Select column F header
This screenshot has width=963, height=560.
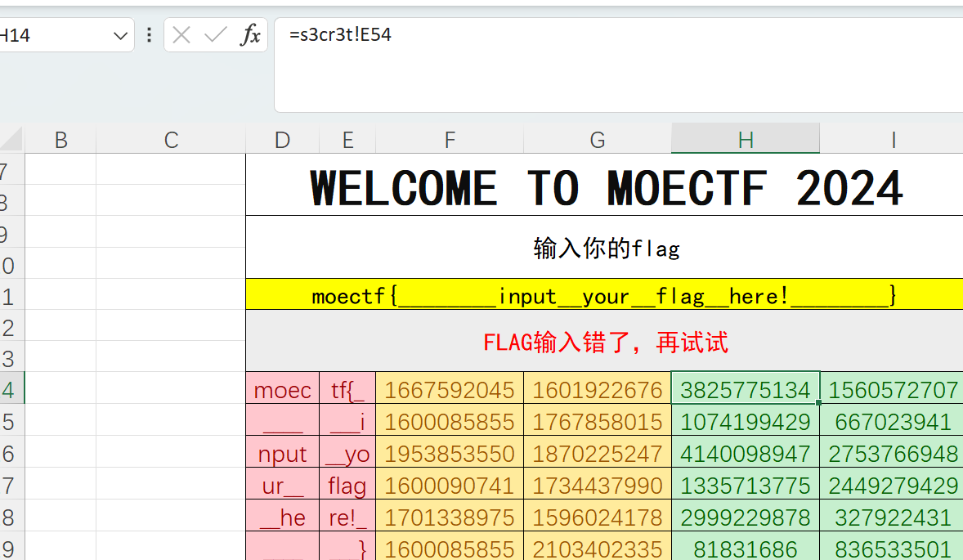click(x=449, y=140)
